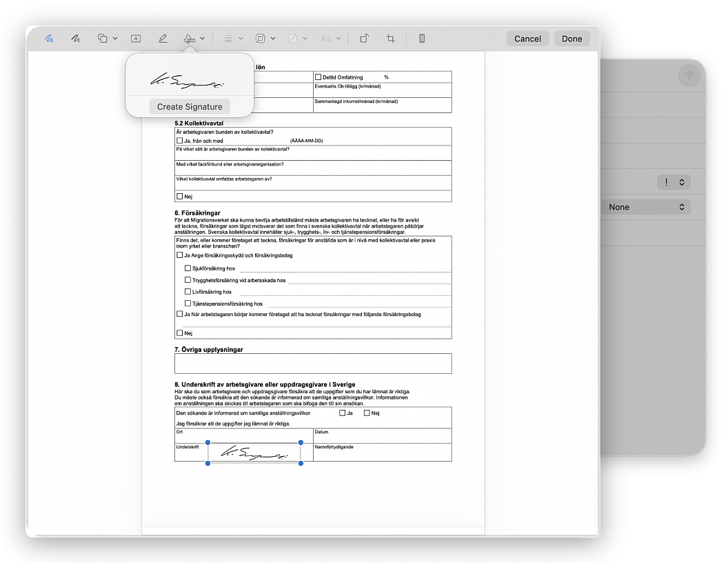Open the exclamation mark priority popup

pyautogui.click(x=674, y=182)
